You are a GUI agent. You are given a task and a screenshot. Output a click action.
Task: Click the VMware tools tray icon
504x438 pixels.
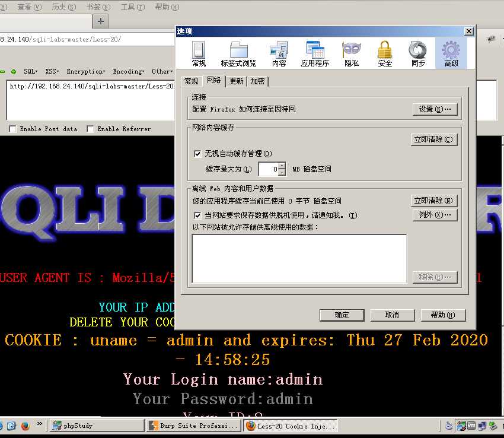(471, 426)
